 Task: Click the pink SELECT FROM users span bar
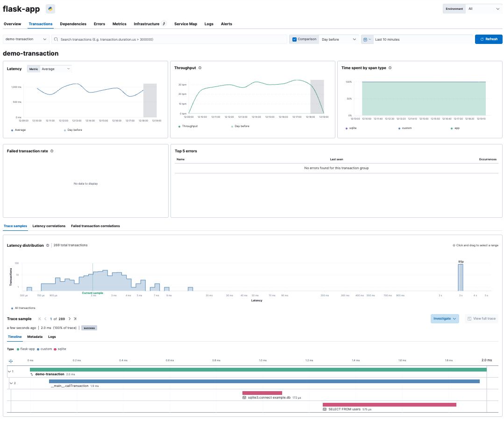tap(389, 405)
